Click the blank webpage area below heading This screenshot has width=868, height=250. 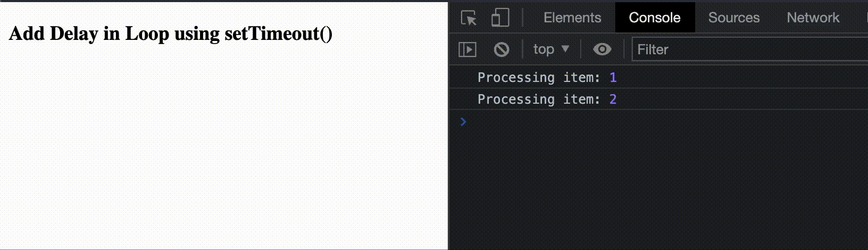[223, 149]
